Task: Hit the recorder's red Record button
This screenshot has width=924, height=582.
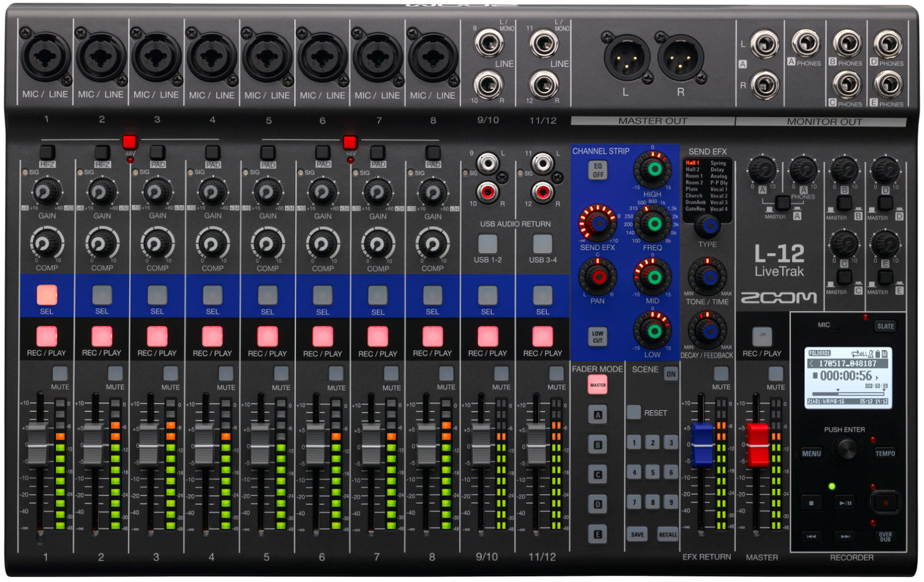Action: (x=885, y=502)
